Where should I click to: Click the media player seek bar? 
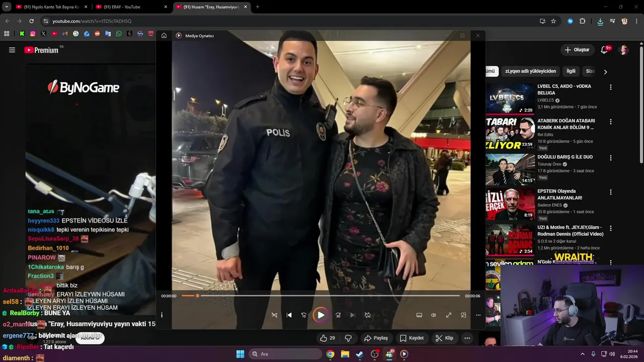tap(320, 296)
